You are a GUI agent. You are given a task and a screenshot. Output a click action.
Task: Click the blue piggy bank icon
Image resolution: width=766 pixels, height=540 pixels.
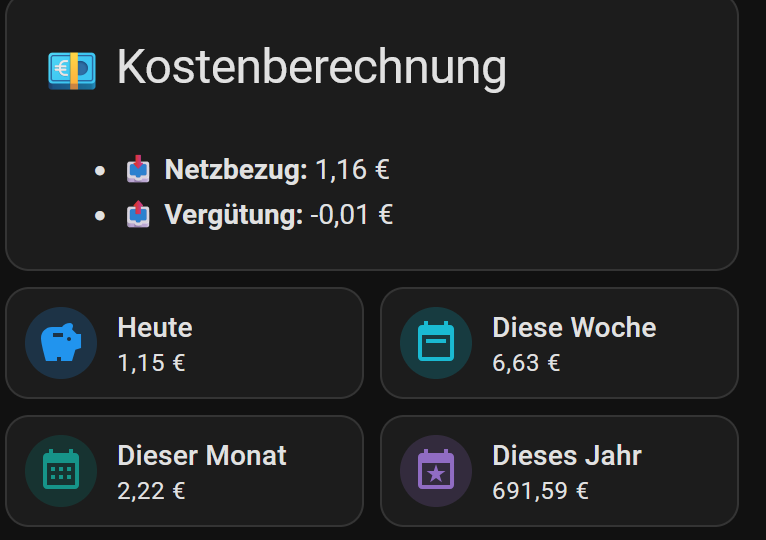click(x=61, y=343)
